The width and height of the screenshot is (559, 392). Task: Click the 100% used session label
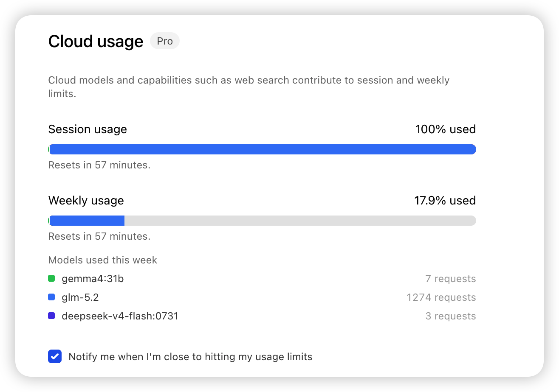pos(446,129)
